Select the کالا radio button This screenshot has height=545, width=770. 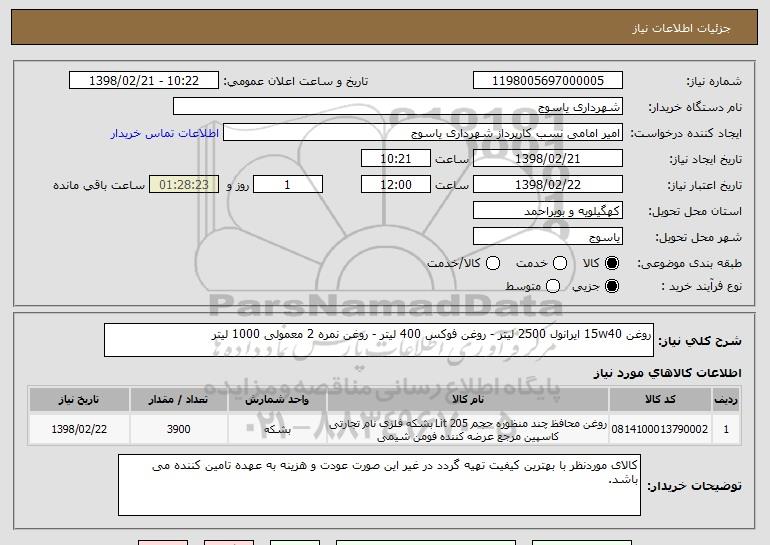click(612, 264)
